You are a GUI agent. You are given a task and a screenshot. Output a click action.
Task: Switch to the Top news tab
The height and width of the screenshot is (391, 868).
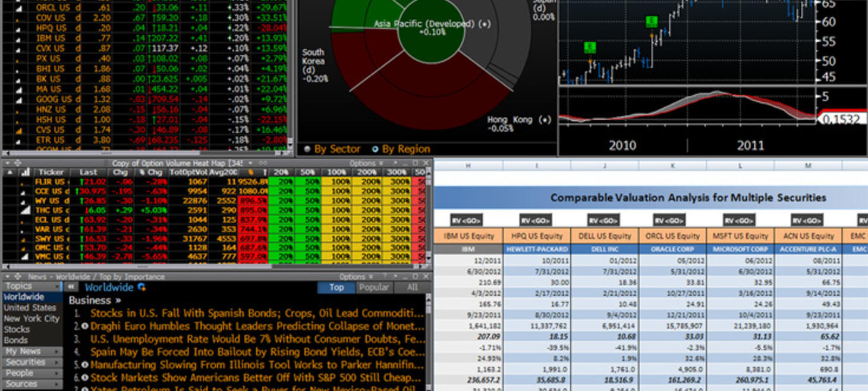(x=336, y=287)
